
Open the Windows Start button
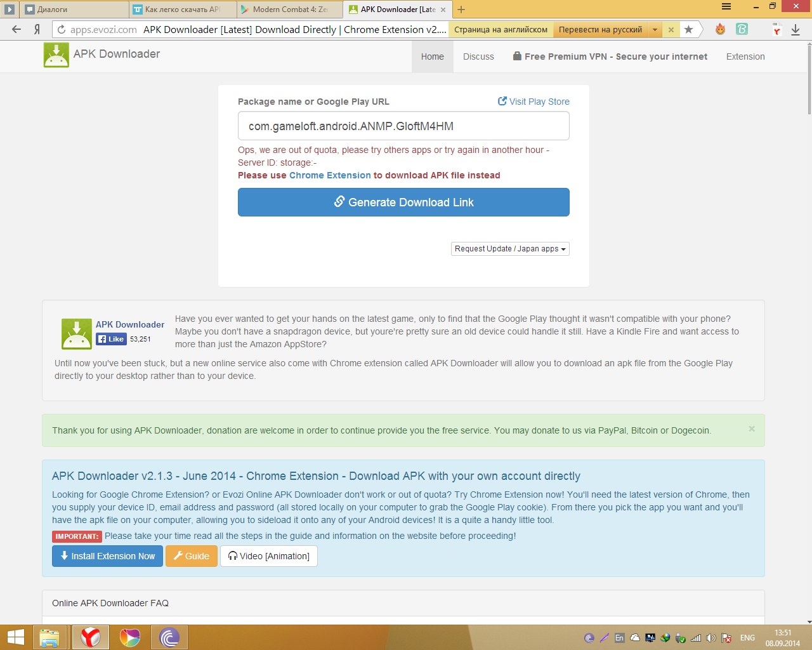point(15,637)
